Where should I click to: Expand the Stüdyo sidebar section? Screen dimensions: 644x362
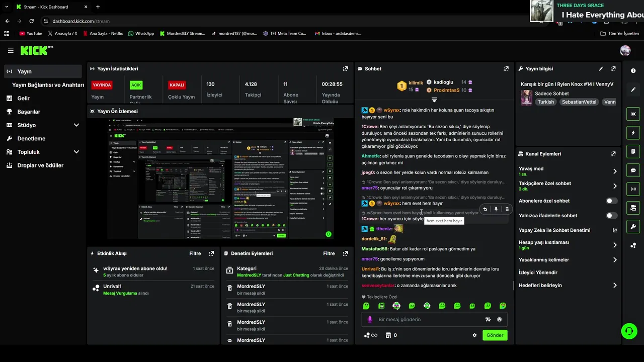click(x=76, y=125)
